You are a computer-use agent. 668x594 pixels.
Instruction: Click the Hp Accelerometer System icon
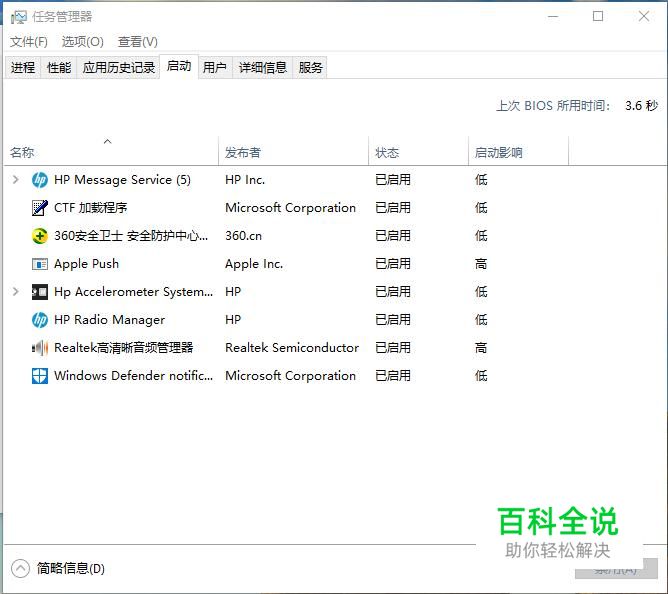coord(40,292)
